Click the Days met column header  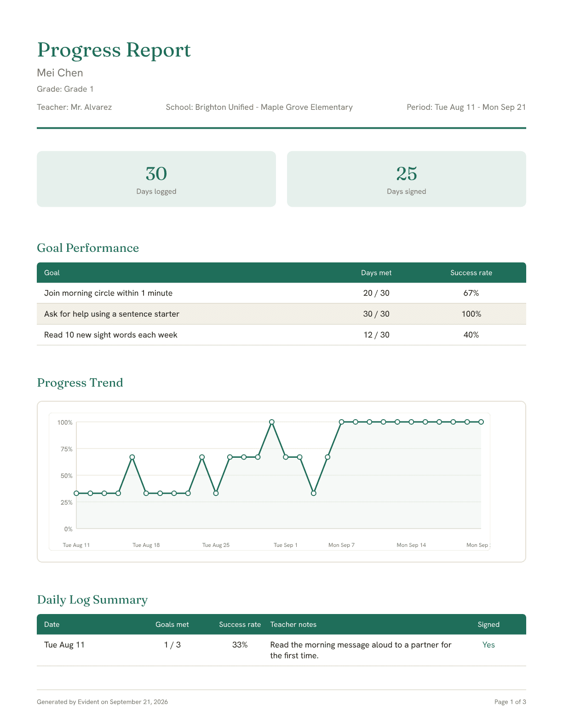click(x=376, y=273)
